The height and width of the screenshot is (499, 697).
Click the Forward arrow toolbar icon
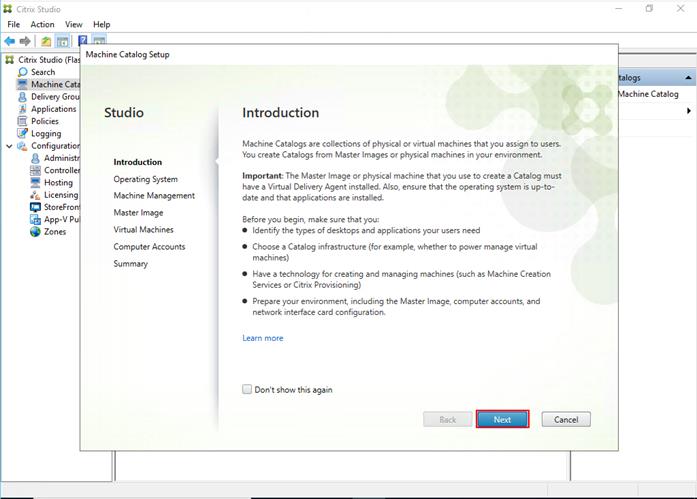[25, 41]
